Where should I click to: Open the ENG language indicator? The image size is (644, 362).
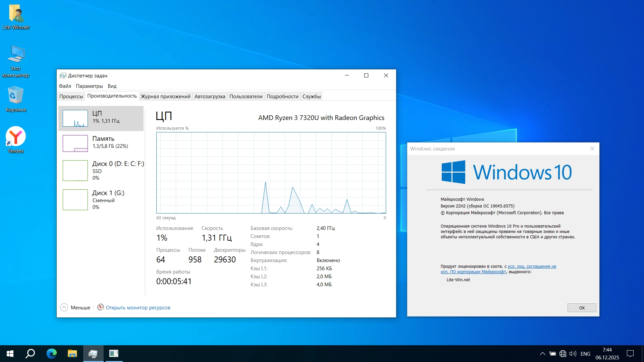click(585, 354)
